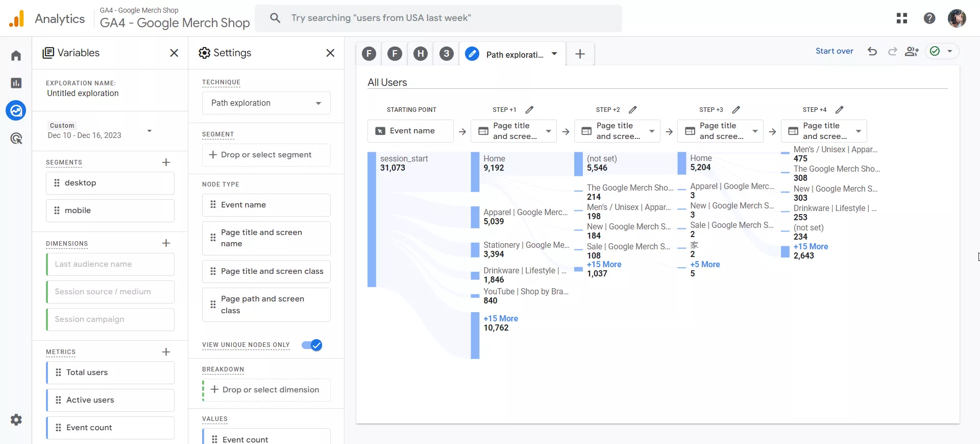Click the Starting Point Event name box

coord(410,131)
